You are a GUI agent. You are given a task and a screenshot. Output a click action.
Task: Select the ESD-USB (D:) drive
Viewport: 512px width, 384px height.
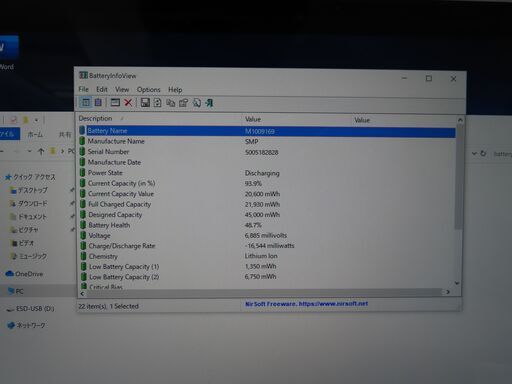coord(30,309)
